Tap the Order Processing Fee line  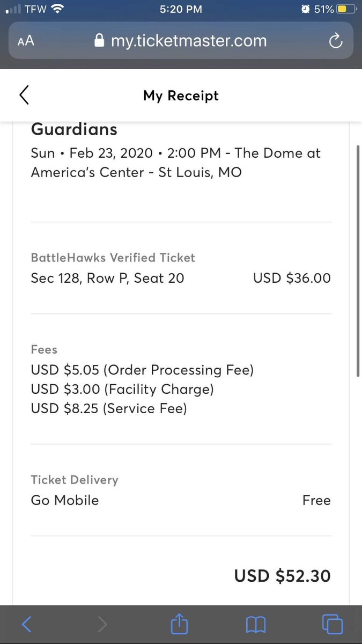click(x=142, y=370)
